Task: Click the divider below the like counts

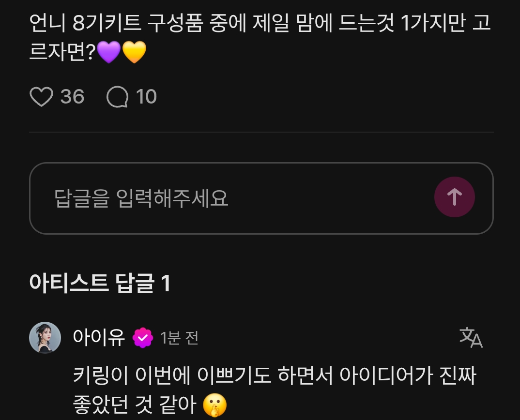Action: tap(261, 132)
